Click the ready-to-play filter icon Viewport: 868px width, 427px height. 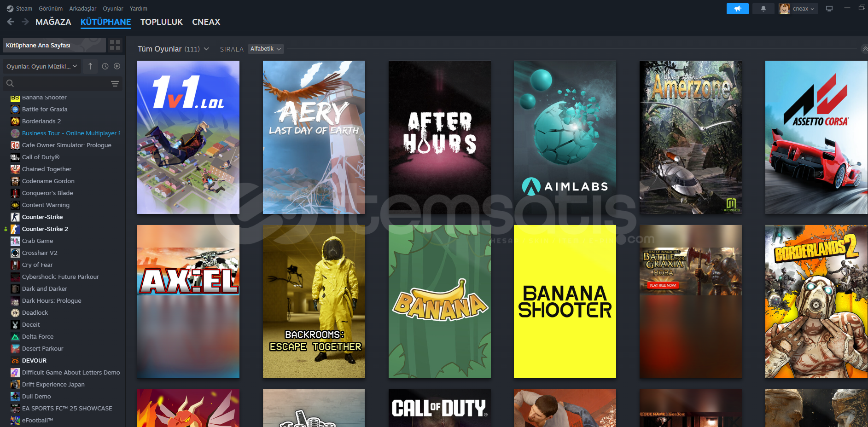[117, 66]
